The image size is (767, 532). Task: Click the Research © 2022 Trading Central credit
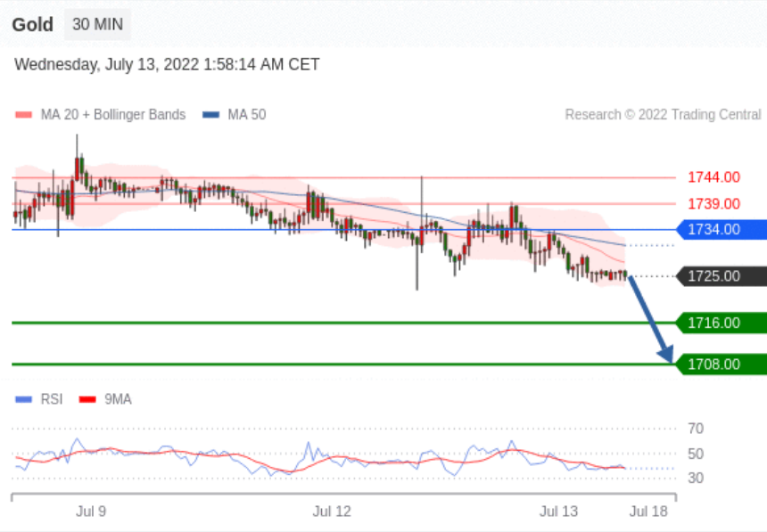[x=663, y=114]
